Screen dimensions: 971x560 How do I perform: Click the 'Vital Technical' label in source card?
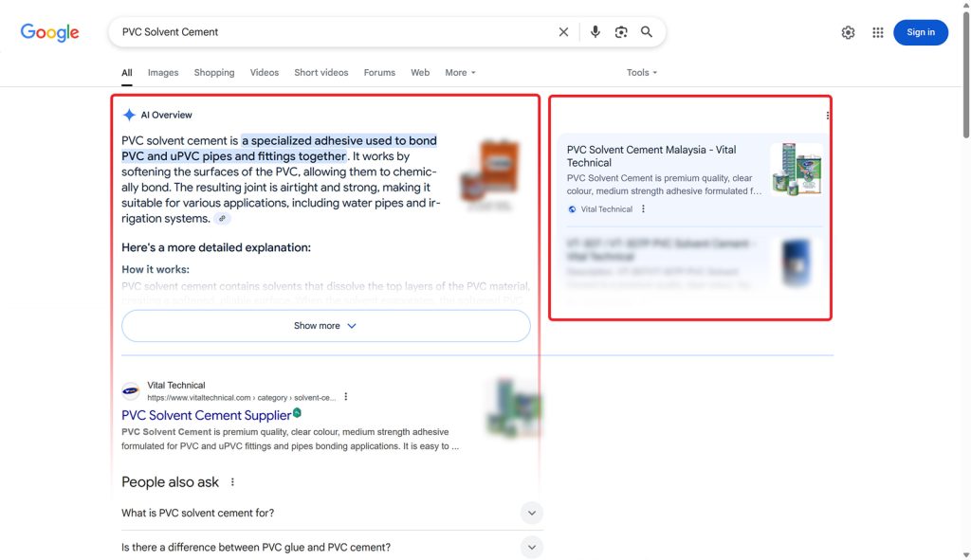[606, 209]
